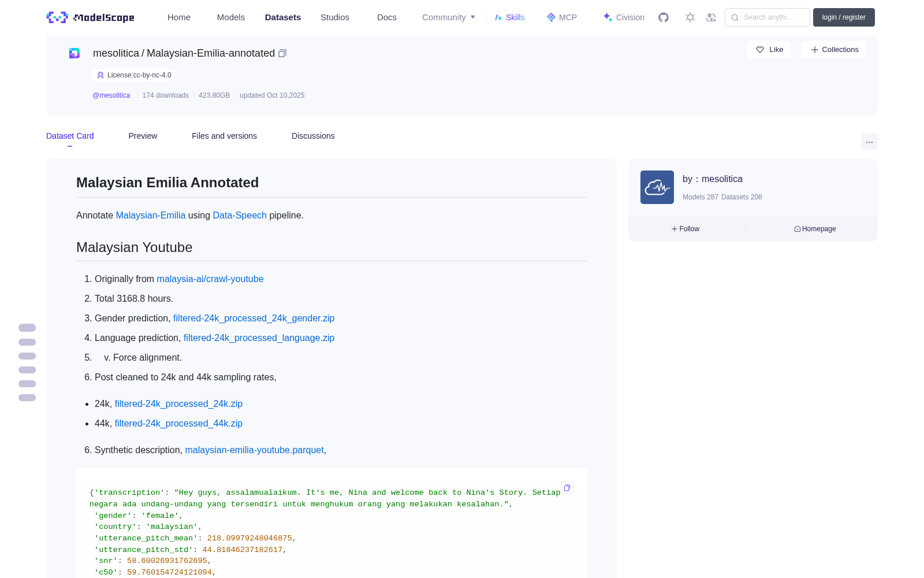
Task: Jump using first page outline marker
Action: pyautogui.click(x=27, y=328)
